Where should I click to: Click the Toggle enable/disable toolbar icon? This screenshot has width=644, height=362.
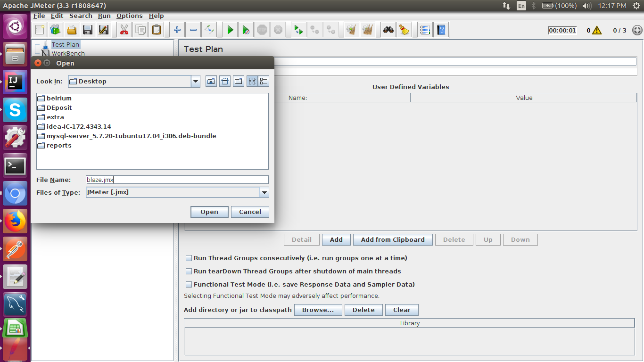(x=209, y=30)
